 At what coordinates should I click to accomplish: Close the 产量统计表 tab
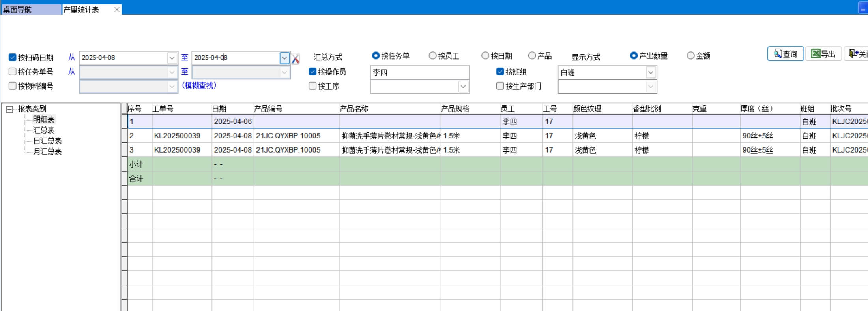117,9
